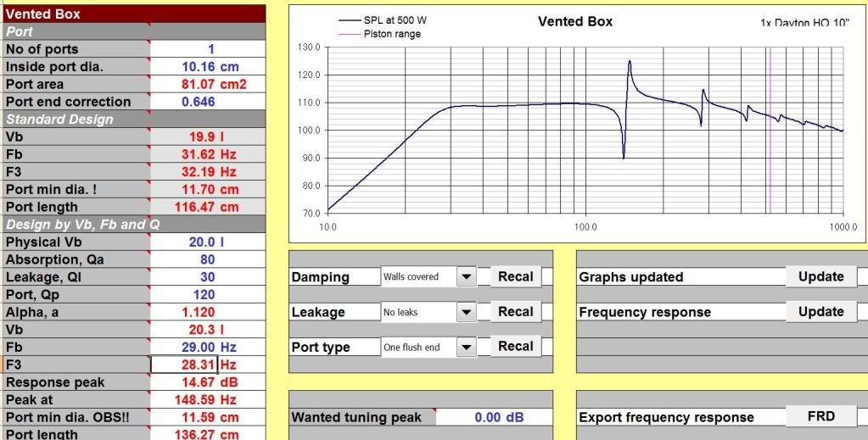The height and width of the screenshot is (440, 868).
Task: Select the Alpha, a 1.120 cell
Action: pyautogui.click(x=208, y=312)
